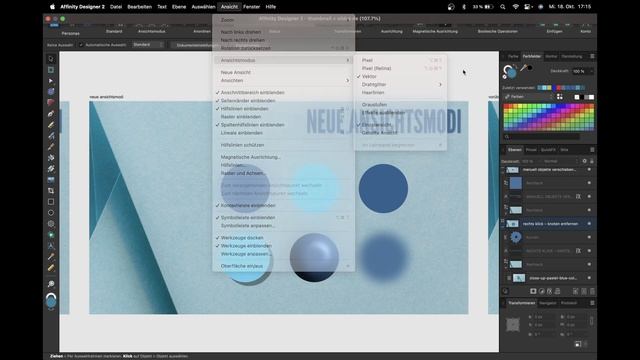
Task: Open the Farbfelder panel options menu
Action: tap(592, 56)
